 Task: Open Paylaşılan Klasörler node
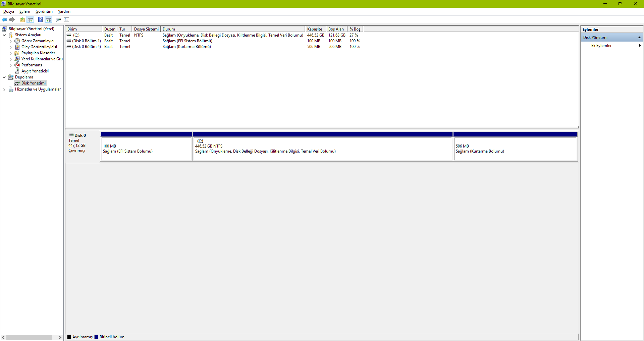[38, 53]
